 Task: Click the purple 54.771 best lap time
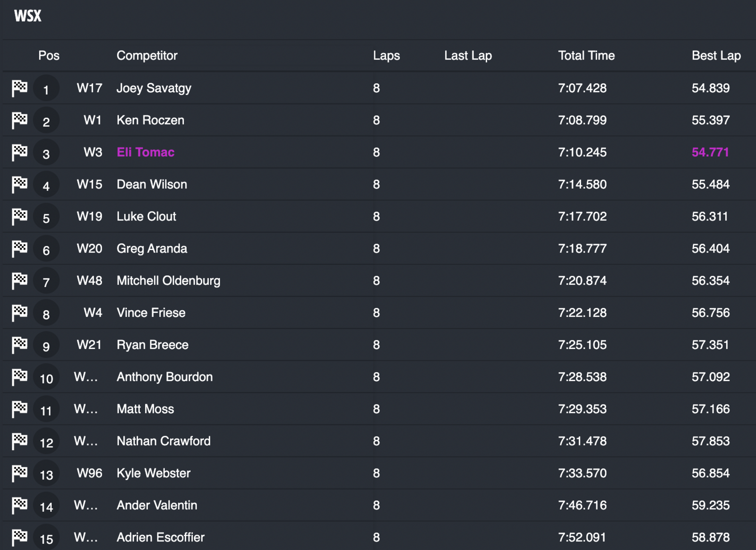[x=710, y=152]
